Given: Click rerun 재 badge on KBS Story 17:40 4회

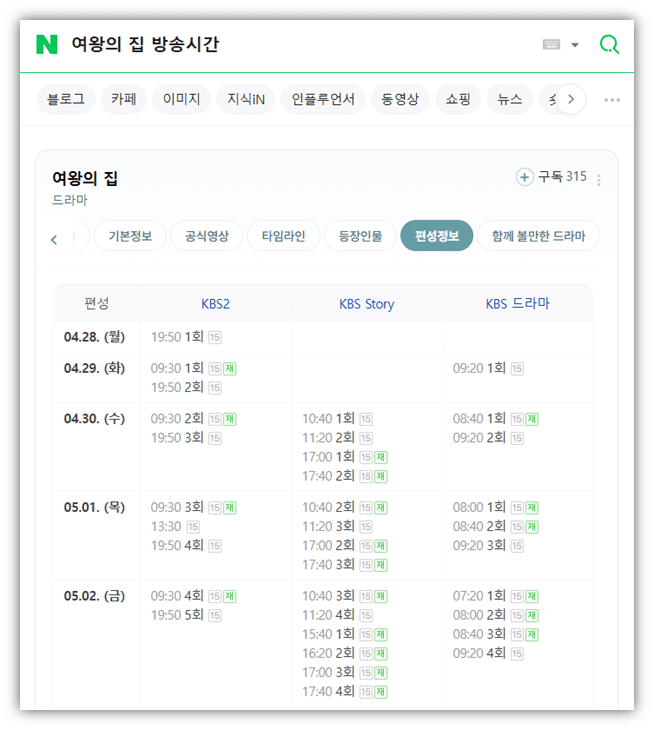Looking at the screenshot, I should 381,692.
